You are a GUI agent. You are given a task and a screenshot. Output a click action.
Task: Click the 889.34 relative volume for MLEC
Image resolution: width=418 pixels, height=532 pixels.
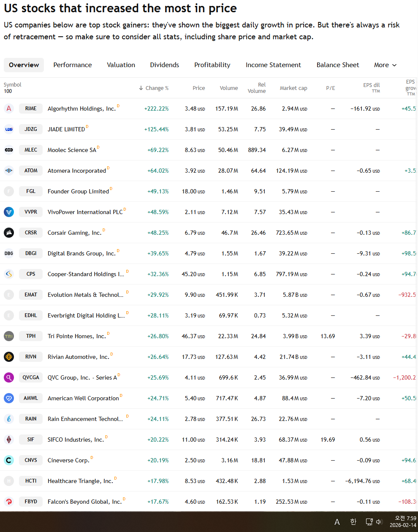click(257, 150)
